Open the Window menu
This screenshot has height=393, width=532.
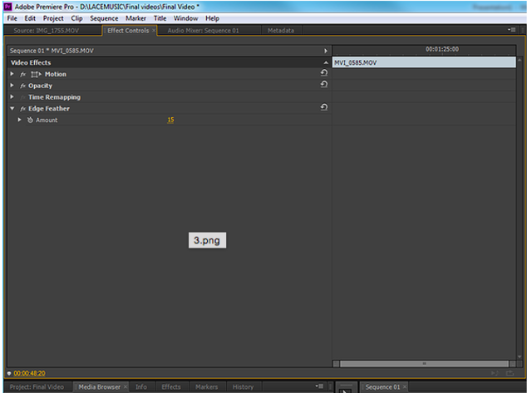click(185, 18)
